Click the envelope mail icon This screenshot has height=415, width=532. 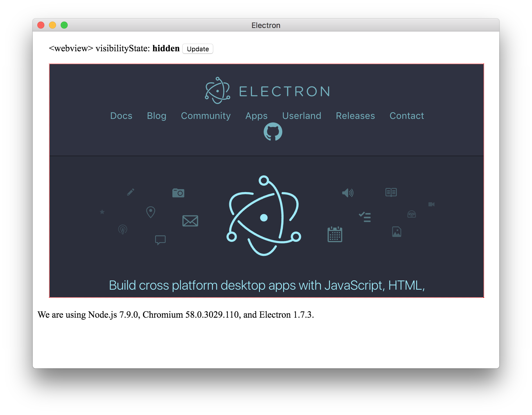[x=190, y=221]
